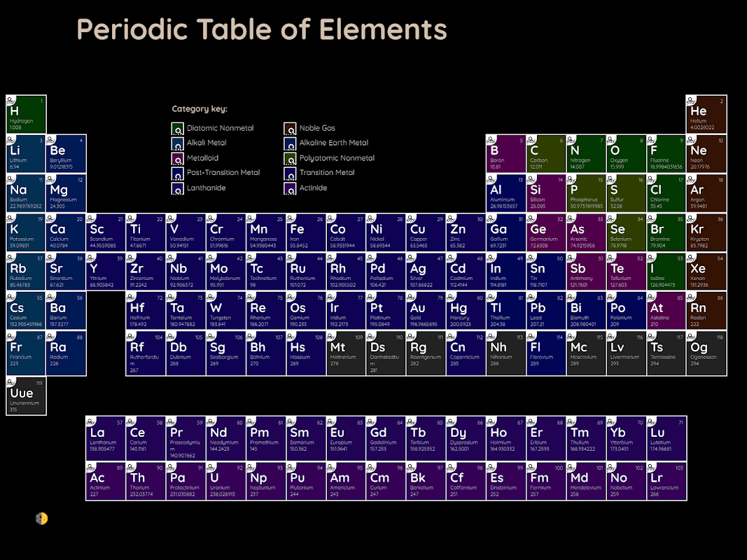Open the Lead element card

(x=546, y=311)
